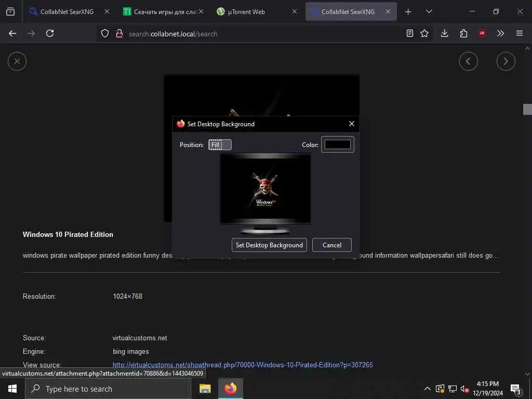Close the µTorrent Web tab
The height and width of the screenshot is (399, 532).
click(x=294, y=11)
